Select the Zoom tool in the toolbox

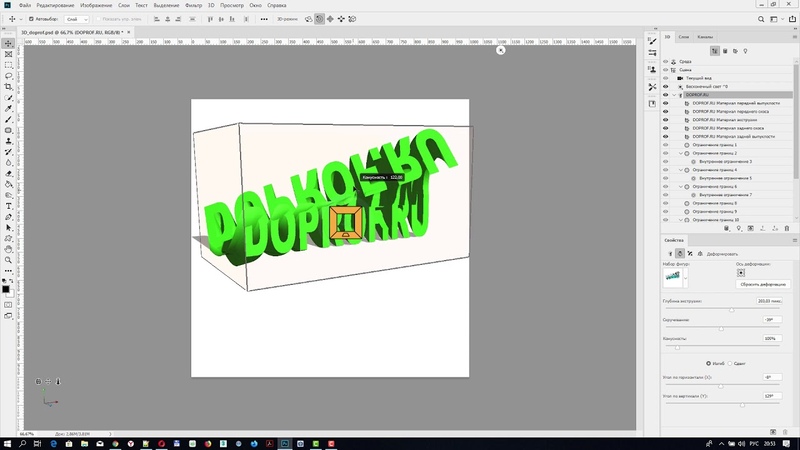[8, 260]
